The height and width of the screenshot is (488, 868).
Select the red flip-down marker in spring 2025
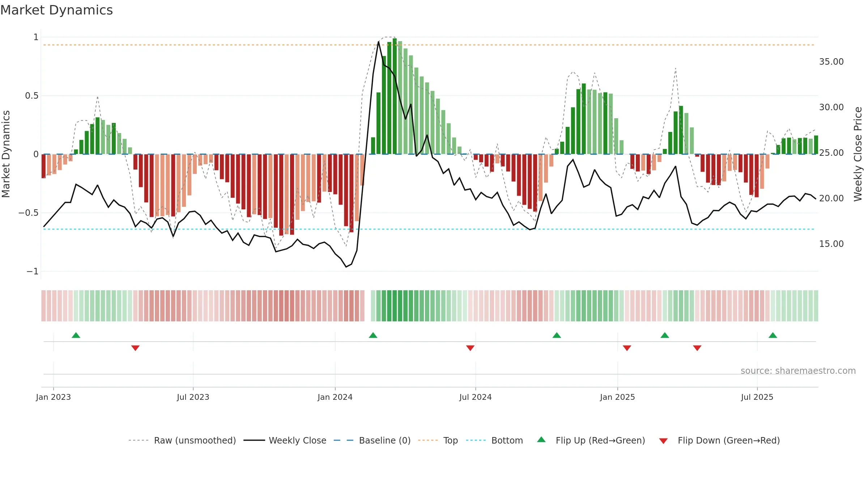point(697,348)
